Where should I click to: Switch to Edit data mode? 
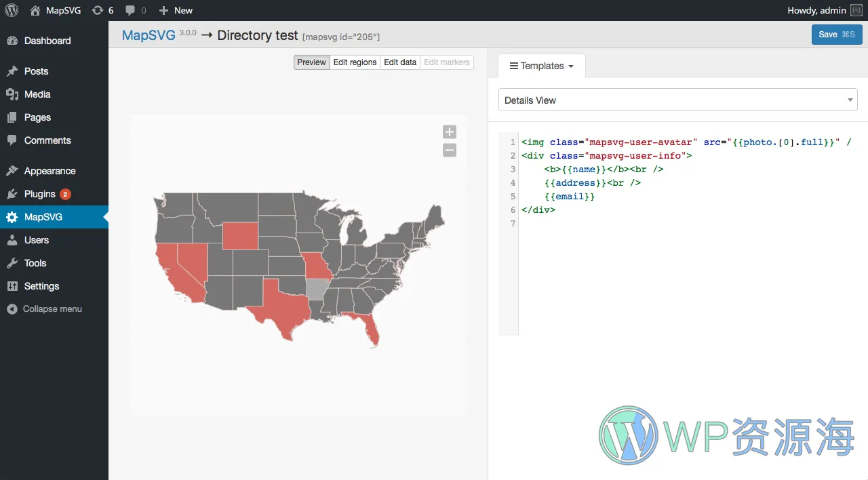[400, 62]
